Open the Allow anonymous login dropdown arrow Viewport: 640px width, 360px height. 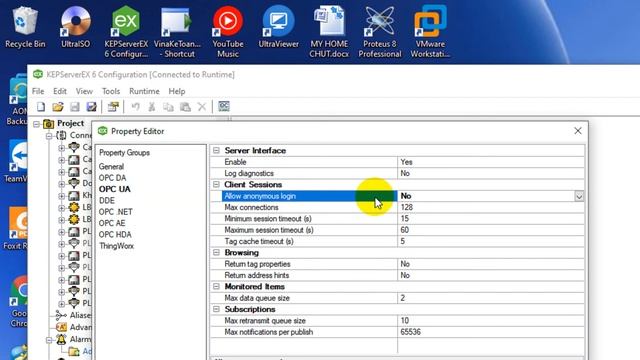pos(579,196)
